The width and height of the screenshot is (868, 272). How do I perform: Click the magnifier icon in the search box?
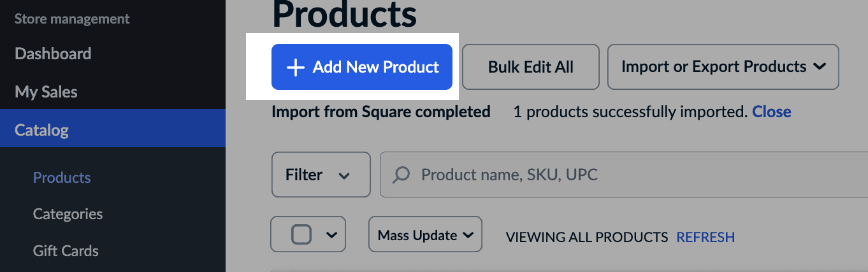point(401,175)
